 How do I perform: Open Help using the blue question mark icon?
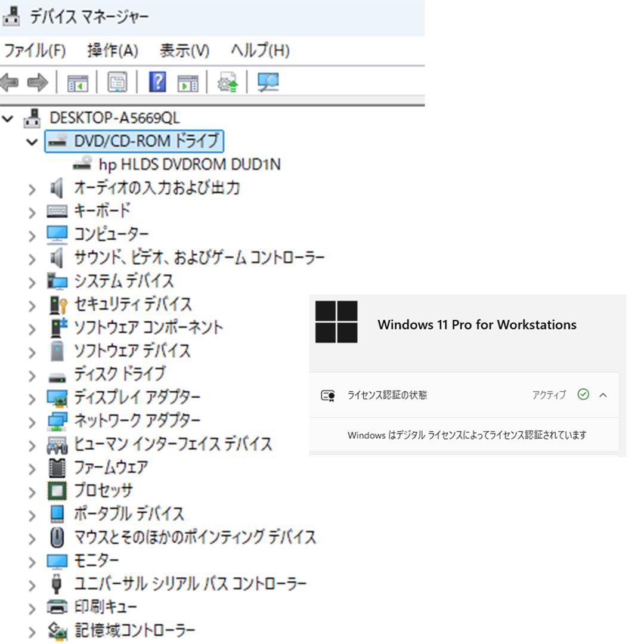[x=156, y=82]
